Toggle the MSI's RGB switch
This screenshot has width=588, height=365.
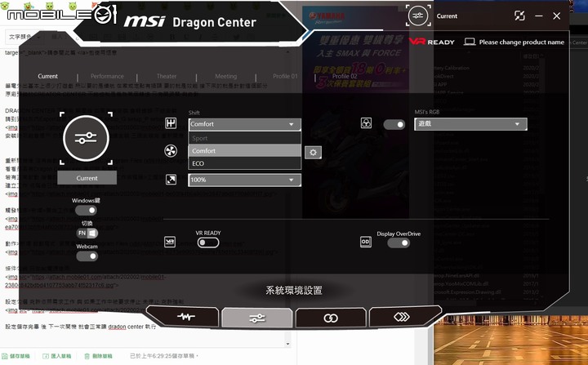click(394, 124)
